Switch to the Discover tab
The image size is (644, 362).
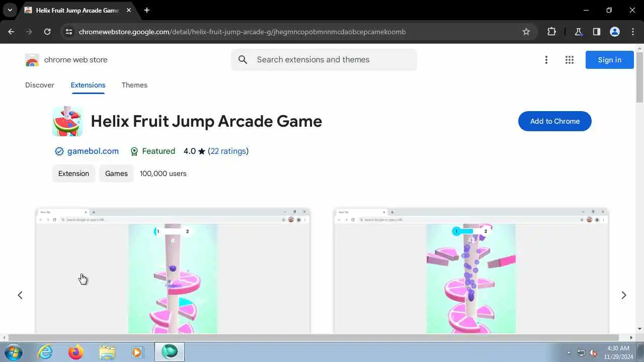[x=40, y=85]
